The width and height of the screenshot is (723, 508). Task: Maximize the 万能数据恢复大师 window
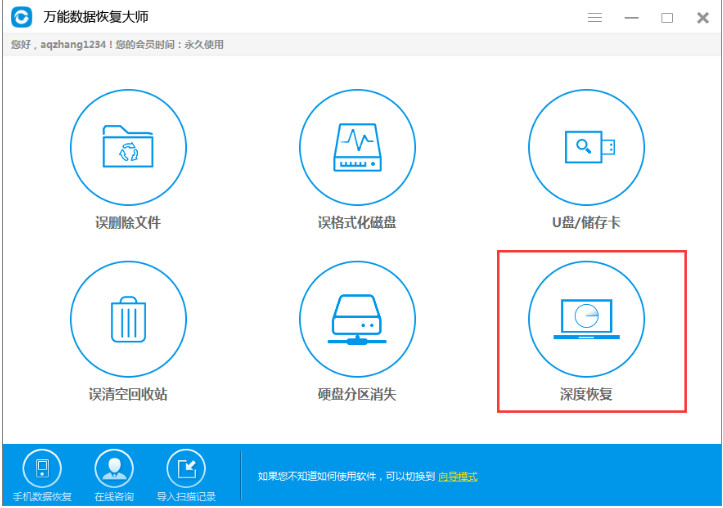[667, 18]
